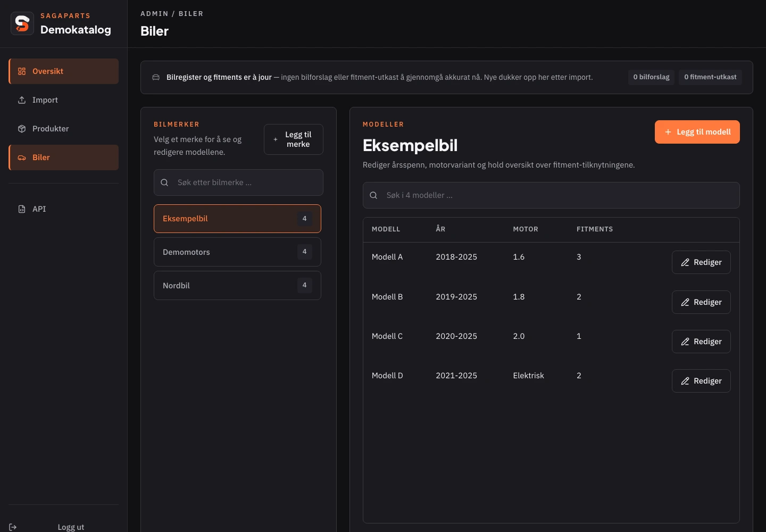Log out via Logg ut
The image size is (766, 532).
pyautogui.click(x=64, y=527)
